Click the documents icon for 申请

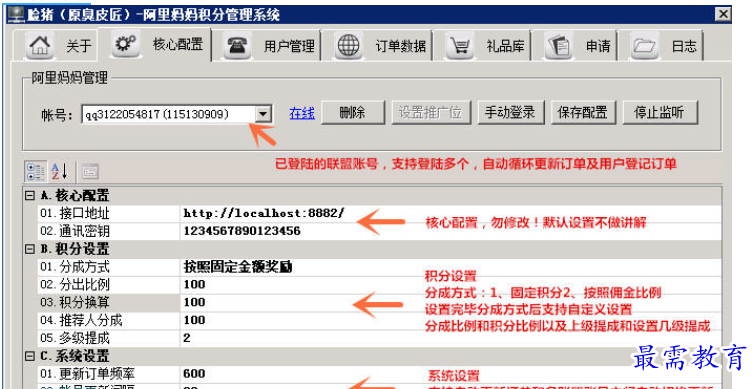coord(559,46)
